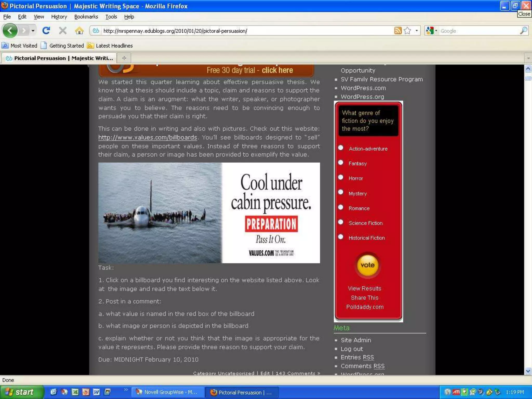Go to Home using house icon
Screen dimensions: 532x399
79,31
